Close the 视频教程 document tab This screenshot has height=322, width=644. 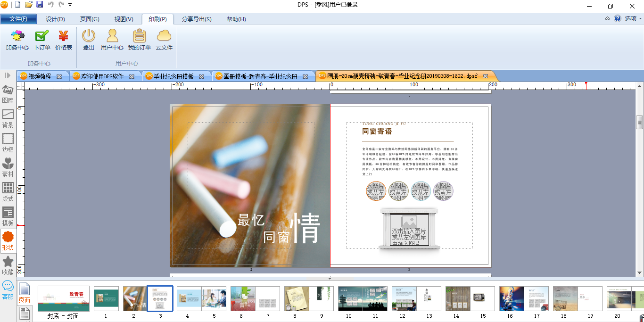click(x=59, y=76)
